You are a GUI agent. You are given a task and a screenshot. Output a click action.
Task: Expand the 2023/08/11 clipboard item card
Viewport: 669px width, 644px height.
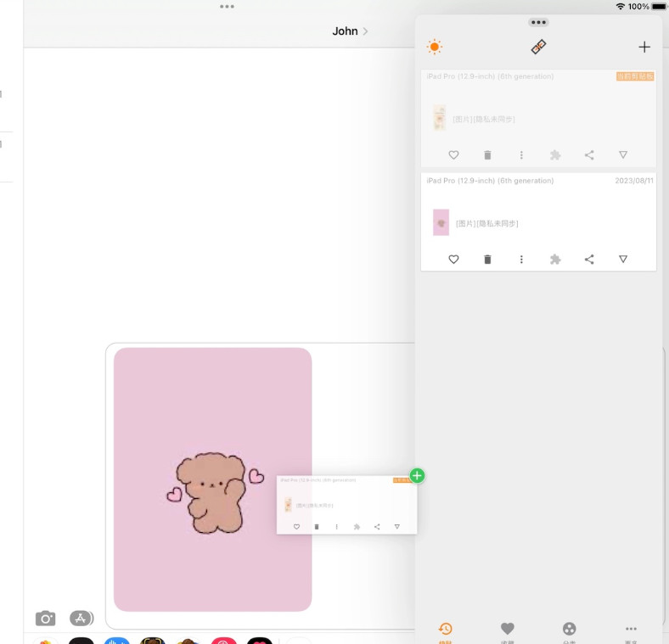[x=623, y=259]
